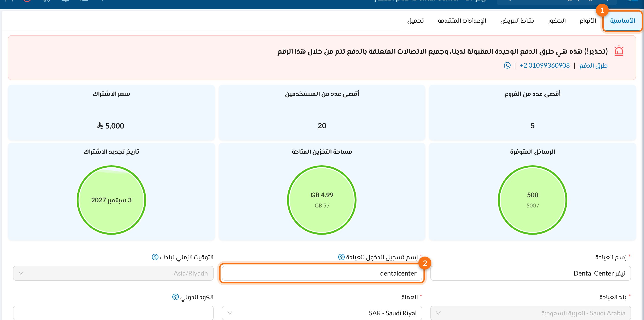The width and height of the screenshot is (644, 320).
Task: Show help for التوقيت الزمني لبلدك
Action: [x=155, y=257]
